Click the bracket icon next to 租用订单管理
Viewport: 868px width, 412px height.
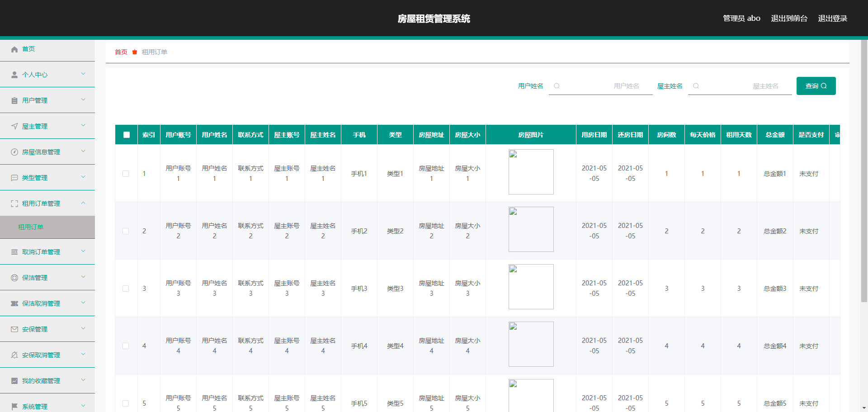coord(14,204)
